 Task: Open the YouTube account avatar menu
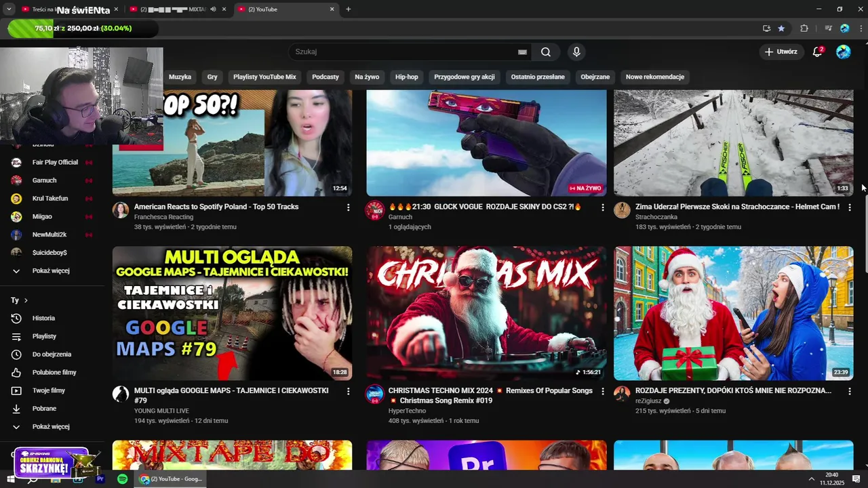pos(844,52)
